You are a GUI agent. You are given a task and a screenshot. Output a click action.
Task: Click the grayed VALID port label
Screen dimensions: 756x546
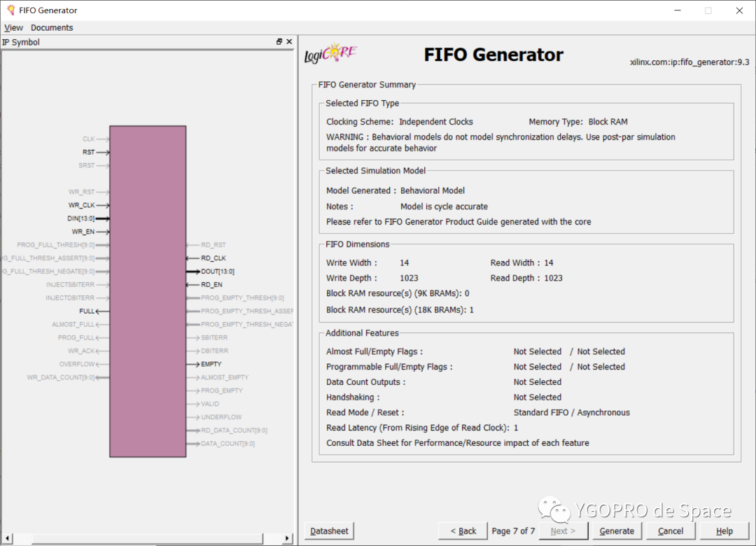click(210, 404)
